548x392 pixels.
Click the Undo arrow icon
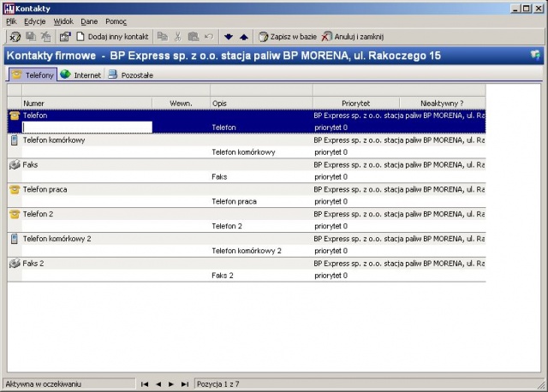(209, 36)
